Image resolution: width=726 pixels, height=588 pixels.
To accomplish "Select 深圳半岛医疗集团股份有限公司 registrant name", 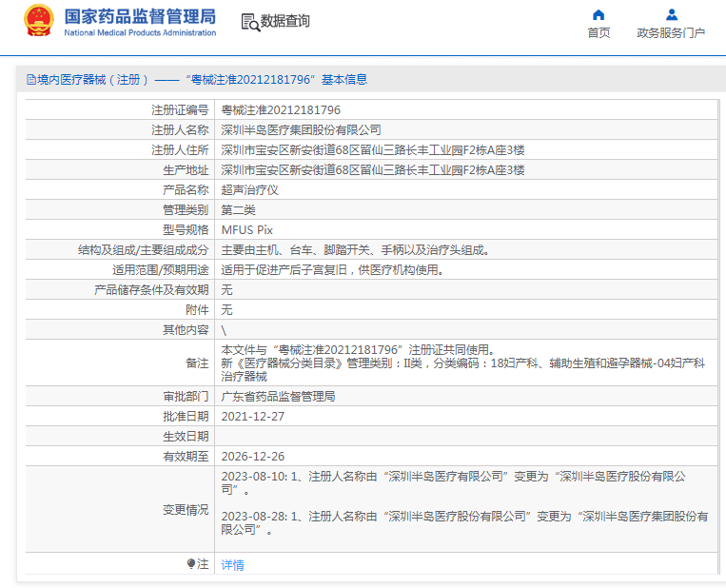I will (301, 130).
